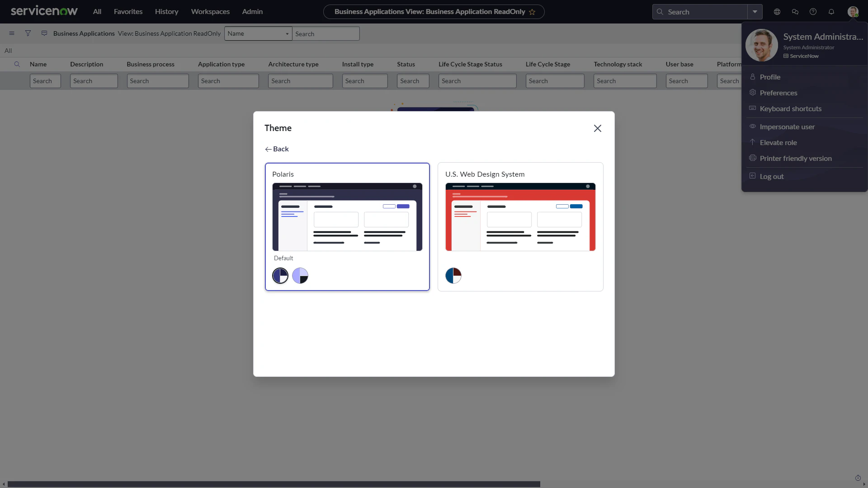
Task: Click the filter funnel icon
Action: [28, 33]
